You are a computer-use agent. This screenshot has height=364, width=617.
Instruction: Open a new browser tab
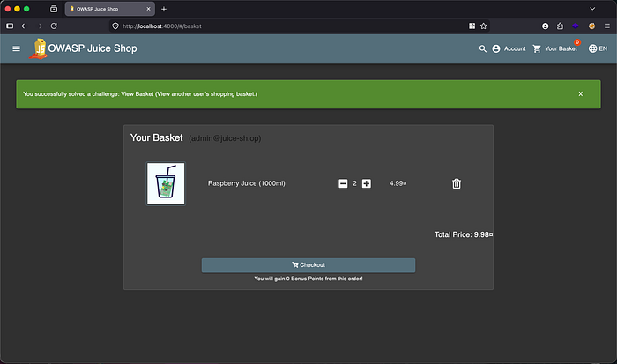pos(164,9)
